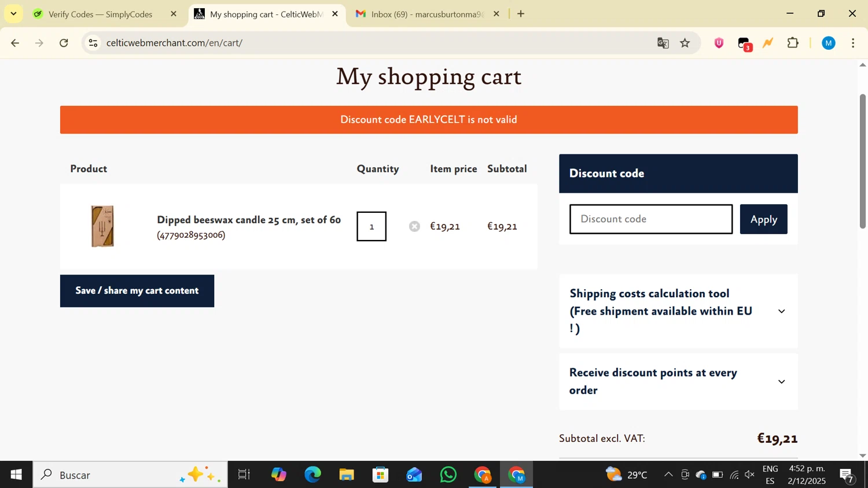This screenshot has height=488, width=868.
Task: Open the tab search dropdown
Action: [13, 13]
